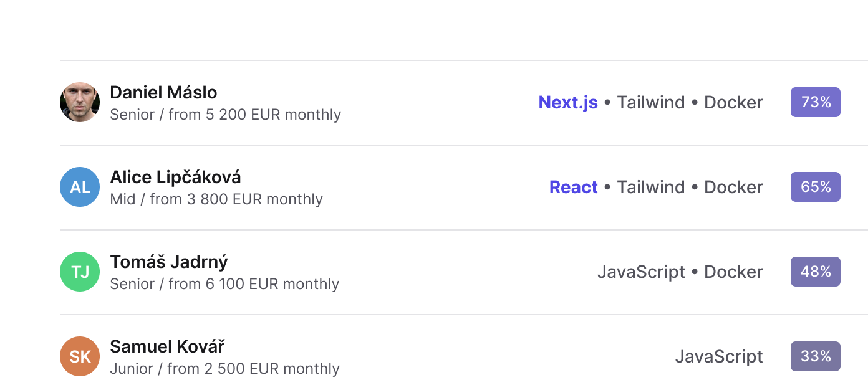Click the highlighted React skill
Viewport: 868px width, 385px height.
(574, 187)
